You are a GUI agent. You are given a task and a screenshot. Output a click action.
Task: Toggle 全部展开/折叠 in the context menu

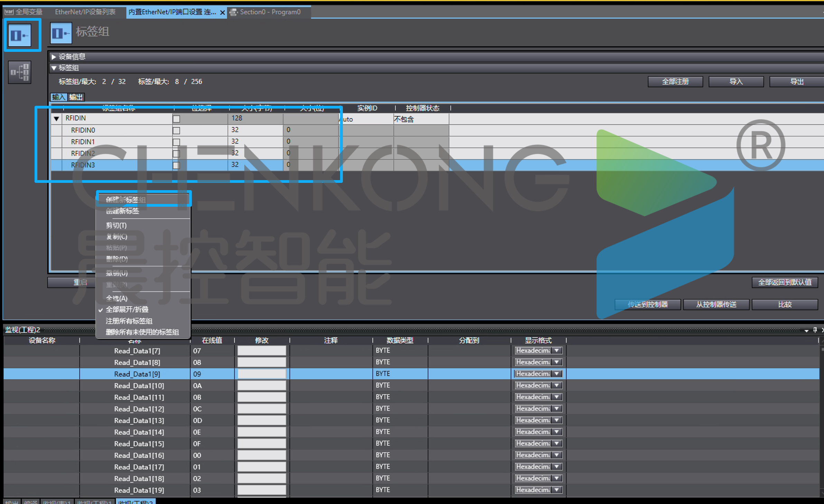tap(143, 310)
